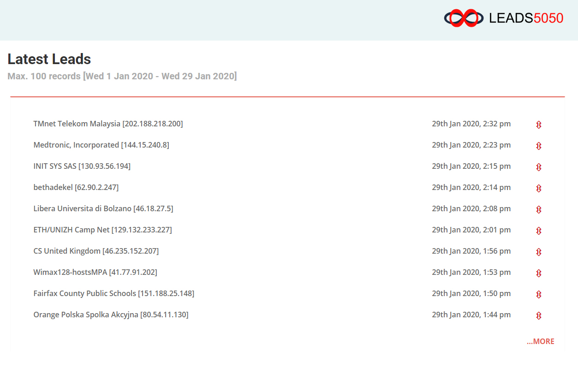Image resolution: width=578 pixels, height=392 pixels.
Task: Expand the INIT SYS SAS row arrow
Action: [539, 167]
